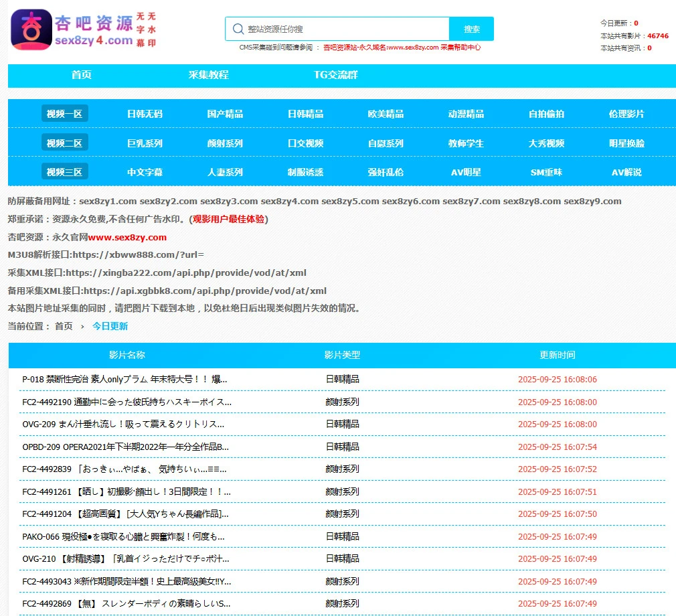Open the 首页 navigation tab

click(x=81, y=75)
